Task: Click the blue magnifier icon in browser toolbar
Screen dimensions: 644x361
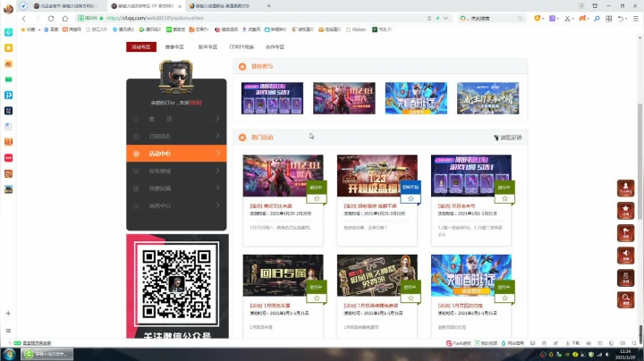Action: [597, 19]
